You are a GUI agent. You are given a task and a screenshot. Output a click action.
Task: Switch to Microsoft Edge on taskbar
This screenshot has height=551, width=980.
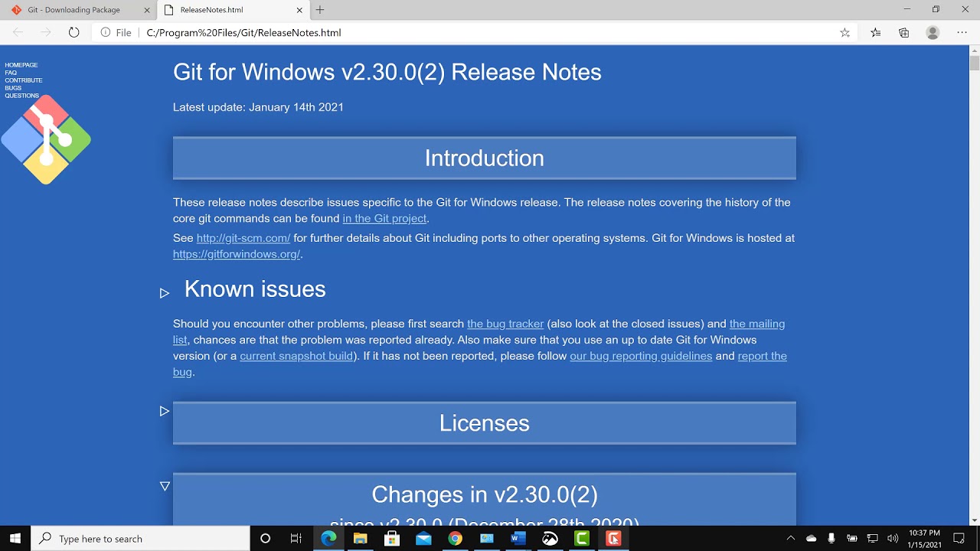328,539
